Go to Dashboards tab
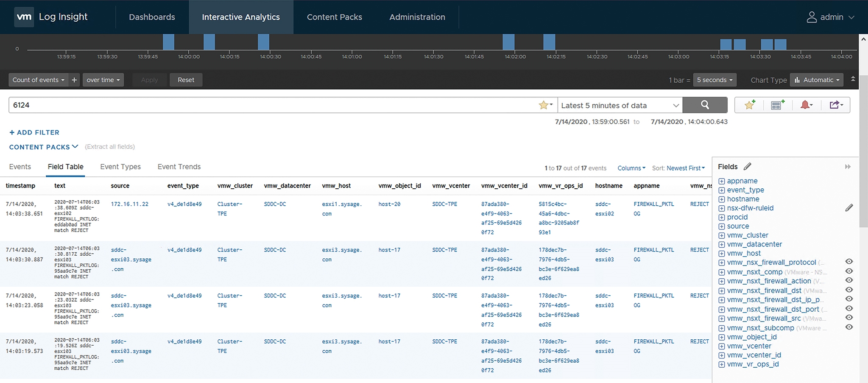868x383 pixels. point(152,17)
